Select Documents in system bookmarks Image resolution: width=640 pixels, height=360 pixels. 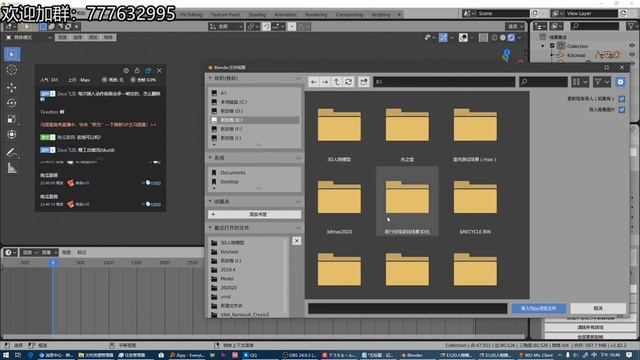tap(233, 173)
